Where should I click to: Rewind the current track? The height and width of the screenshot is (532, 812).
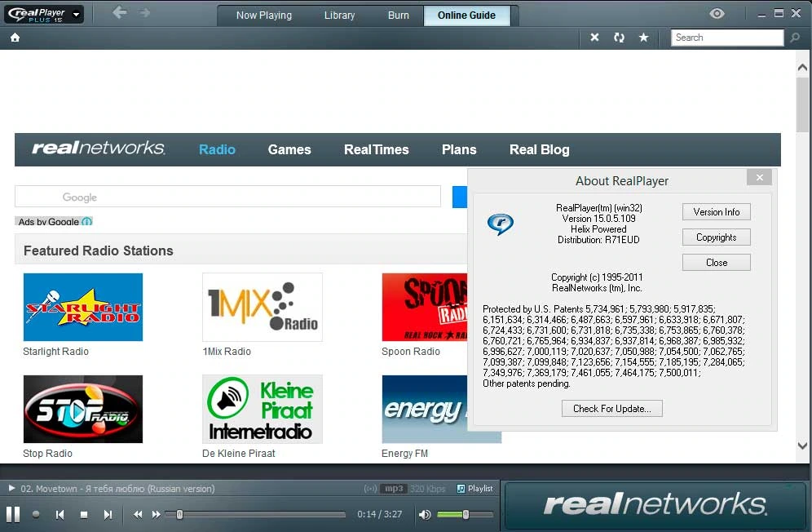(138, 514)
